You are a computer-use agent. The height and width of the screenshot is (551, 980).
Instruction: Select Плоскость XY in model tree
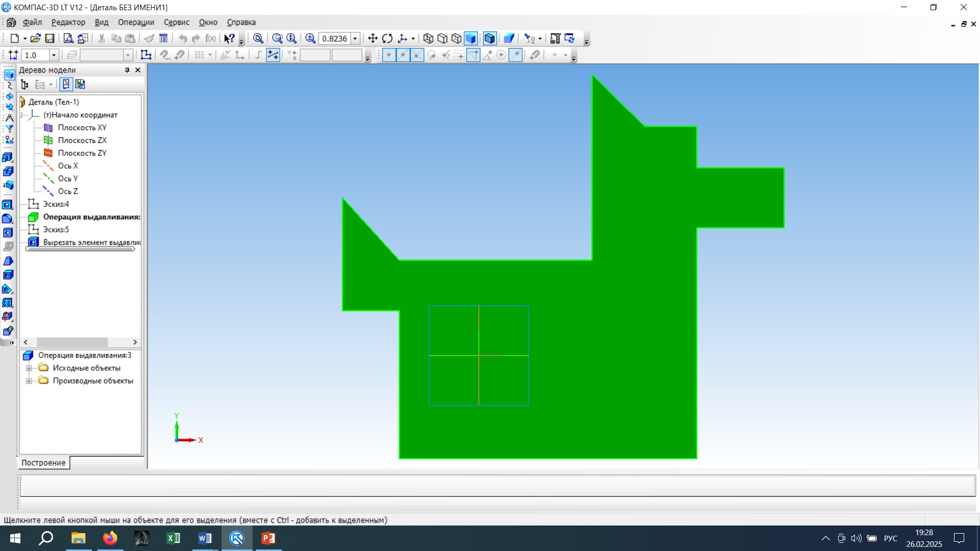point(82,128)
